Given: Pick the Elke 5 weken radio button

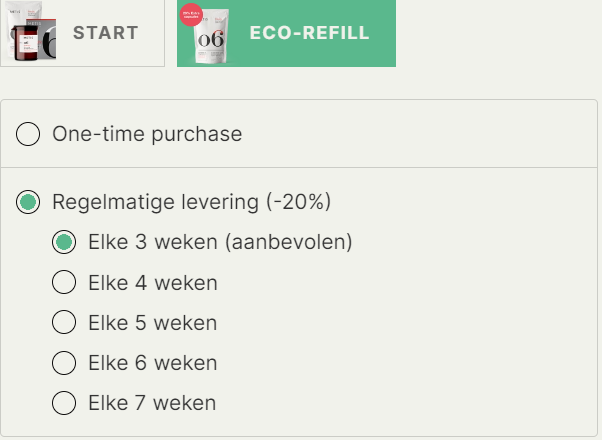Looking at the screenshot, I should coord(64,322).
